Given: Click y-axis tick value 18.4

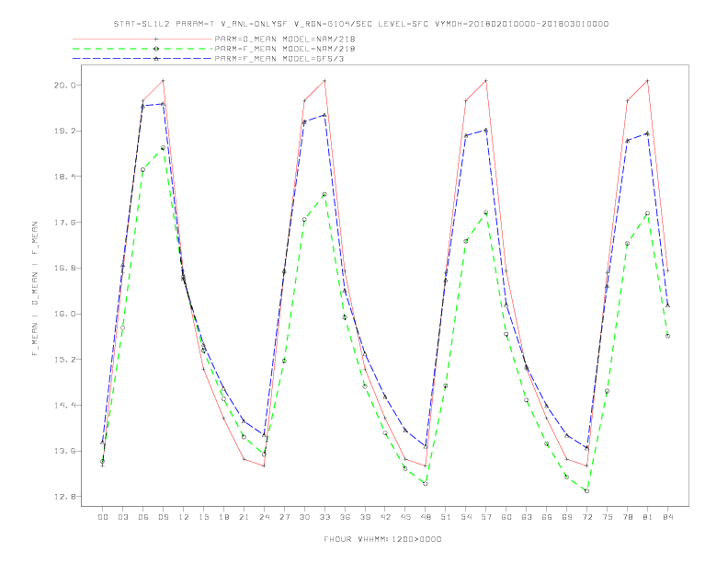Looking at the screenshot, I should pos(63,177).
